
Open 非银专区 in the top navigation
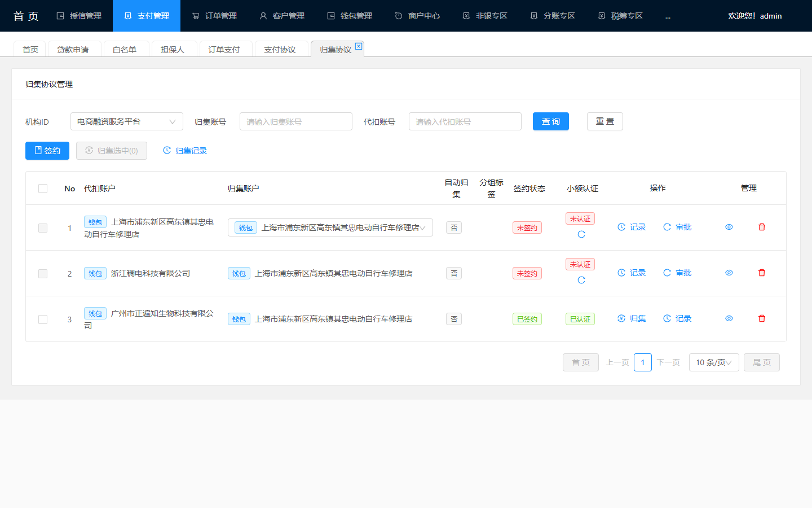(485, 16)
